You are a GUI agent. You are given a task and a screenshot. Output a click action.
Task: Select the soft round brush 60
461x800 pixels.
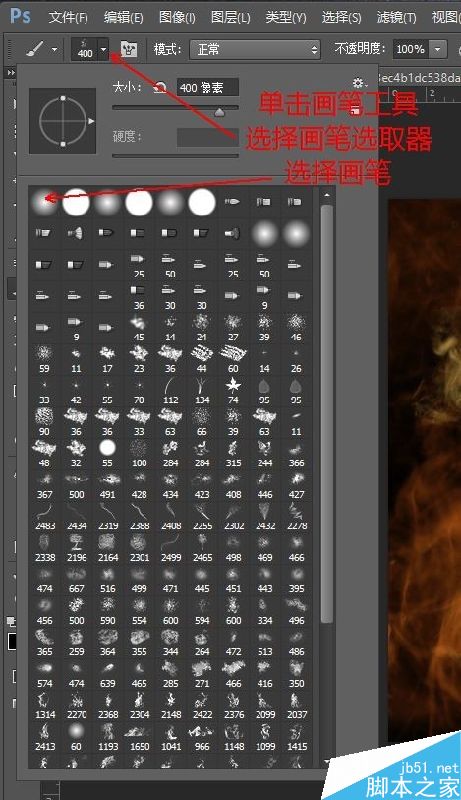coord(76,736)
